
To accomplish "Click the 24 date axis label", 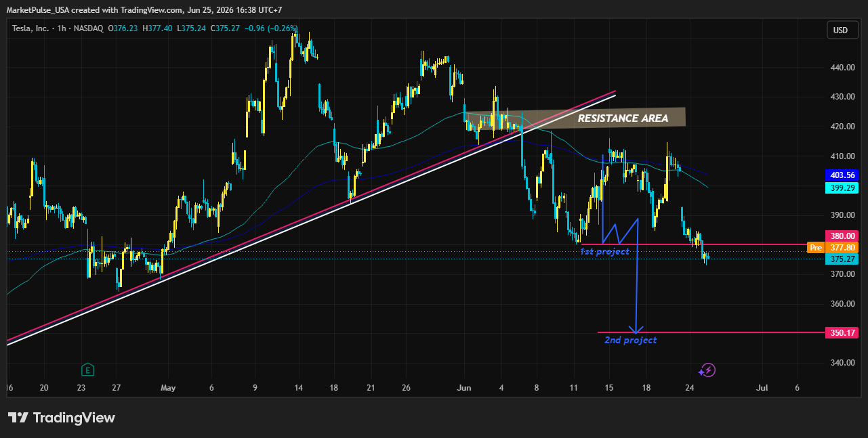I will 689,388.
